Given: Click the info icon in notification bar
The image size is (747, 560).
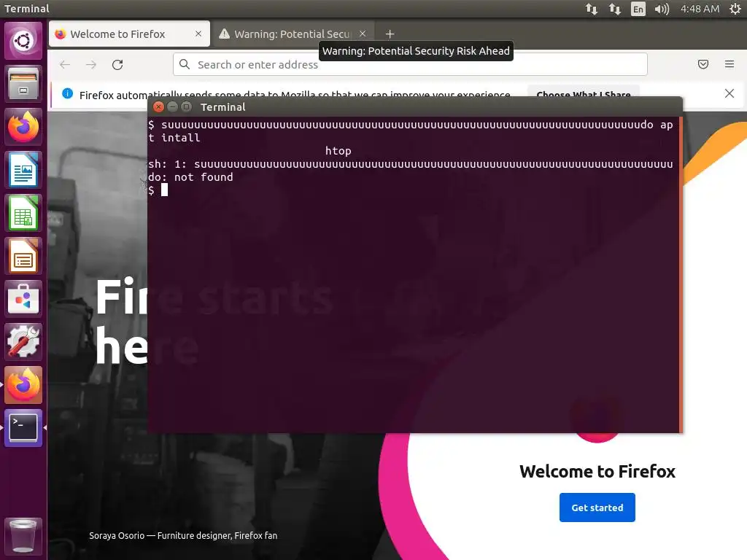Looking at the screenshot, I should pyautogui.click(x=68, y=94).
